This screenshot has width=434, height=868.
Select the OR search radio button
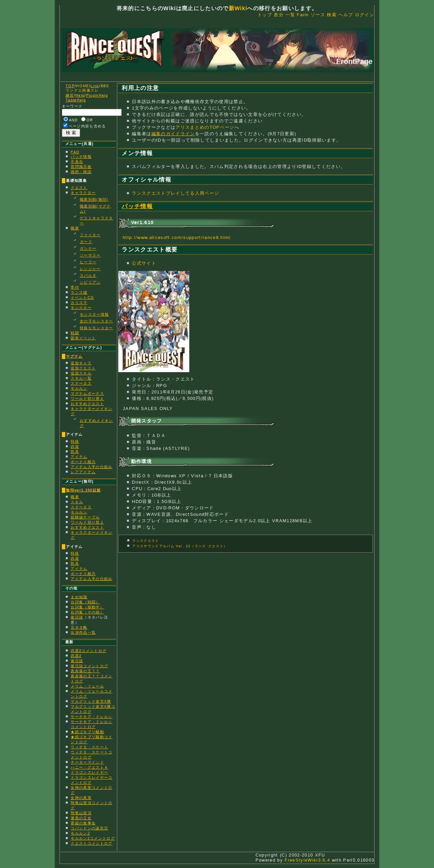[x=83, y=119]
